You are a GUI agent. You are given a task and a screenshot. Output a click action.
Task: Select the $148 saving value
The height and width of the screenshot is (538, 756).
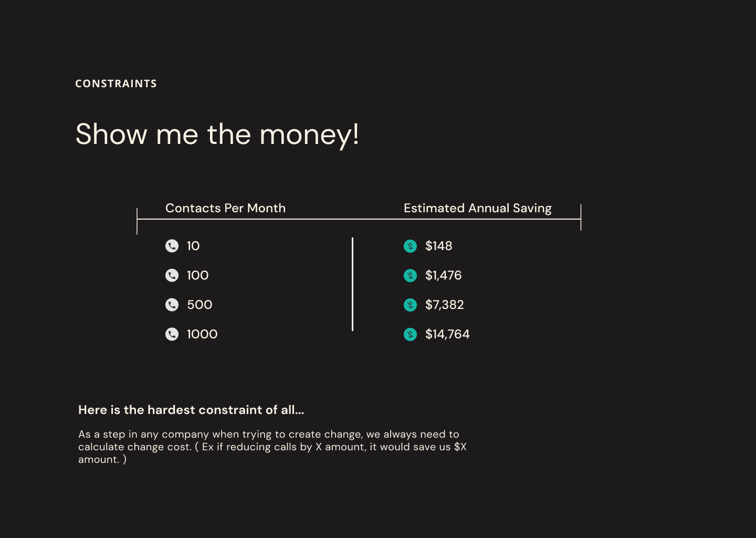pos(439,246)
